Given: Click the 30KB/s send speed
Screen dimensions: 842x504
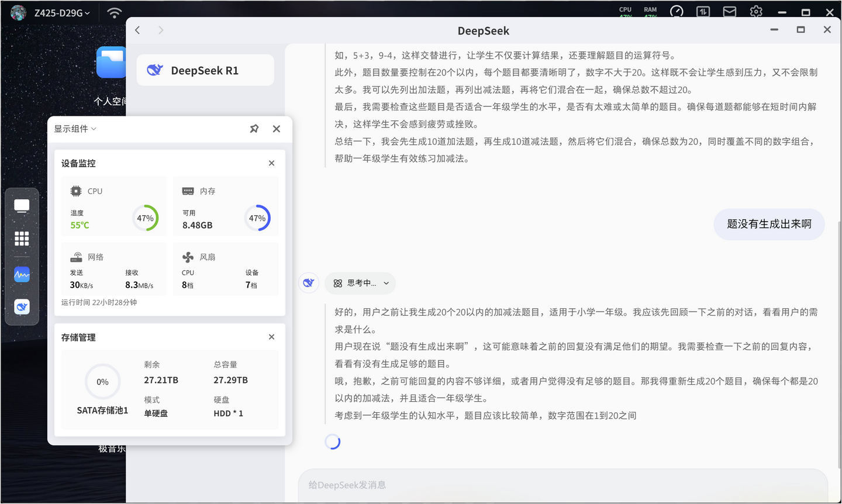Looking at the screenshot, I should coord(81,285).
